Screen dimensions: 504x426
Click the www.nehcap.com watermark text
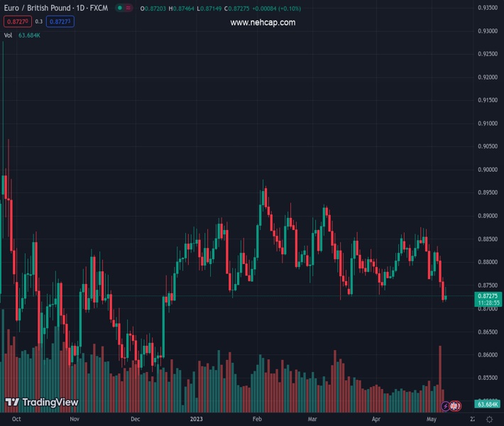click(x=263, y=23)
